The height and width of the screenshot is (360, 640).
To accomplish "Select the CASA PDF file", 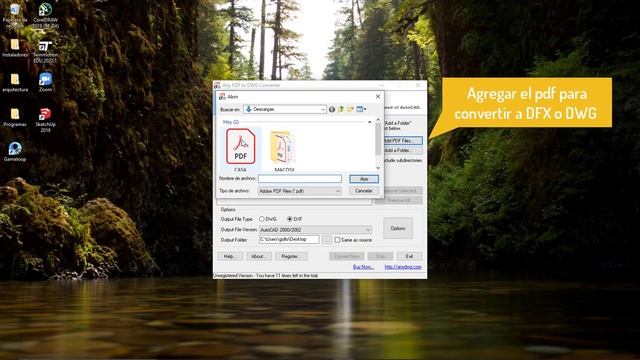I will pyautogui.click(x=241, y=149).
